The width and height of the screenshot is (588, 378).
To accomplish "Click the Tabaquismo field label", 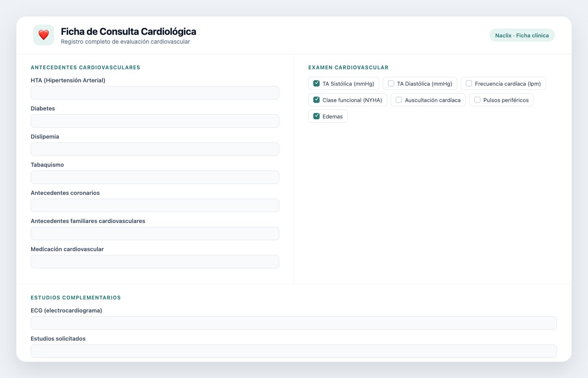I will pos(47,165).
